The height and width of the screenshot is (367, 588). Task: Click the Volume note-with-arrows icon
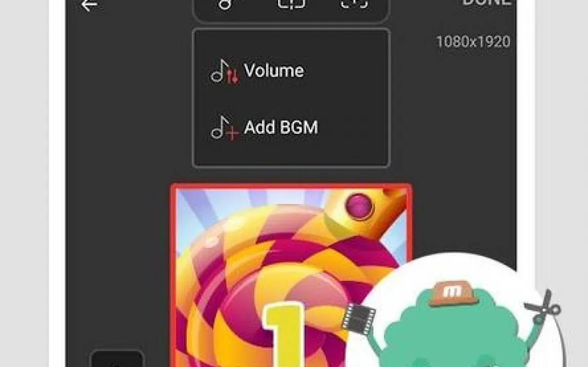click(x=224, y=71)
